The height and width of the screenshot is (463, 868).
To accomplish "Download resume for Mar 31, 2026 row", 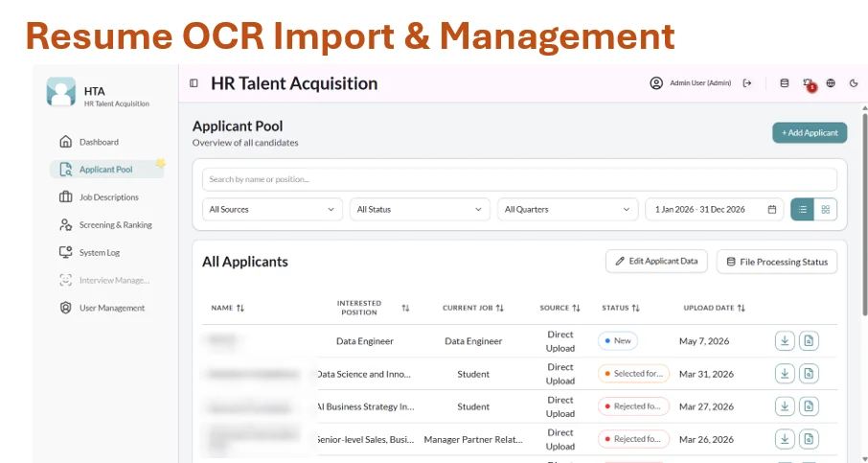I will (x=785, y=374).
